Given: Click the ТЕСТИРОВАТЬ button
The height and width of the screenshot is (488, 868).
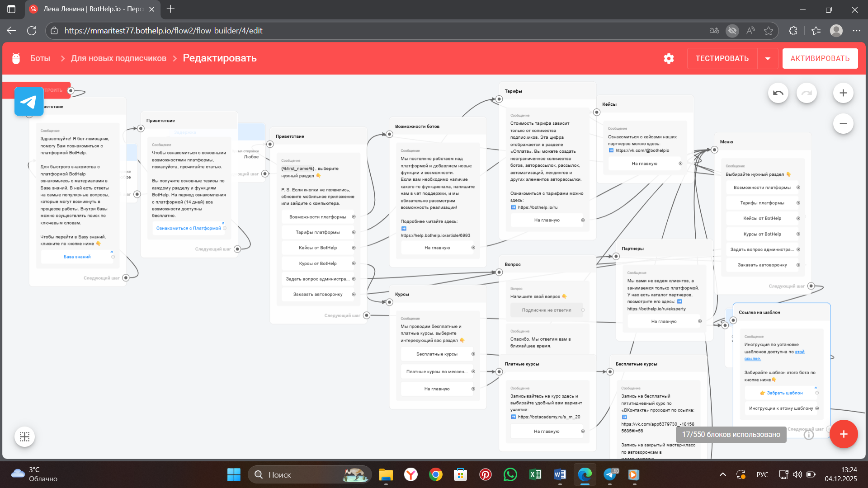Looking at the screenshot, I should 722,58.
